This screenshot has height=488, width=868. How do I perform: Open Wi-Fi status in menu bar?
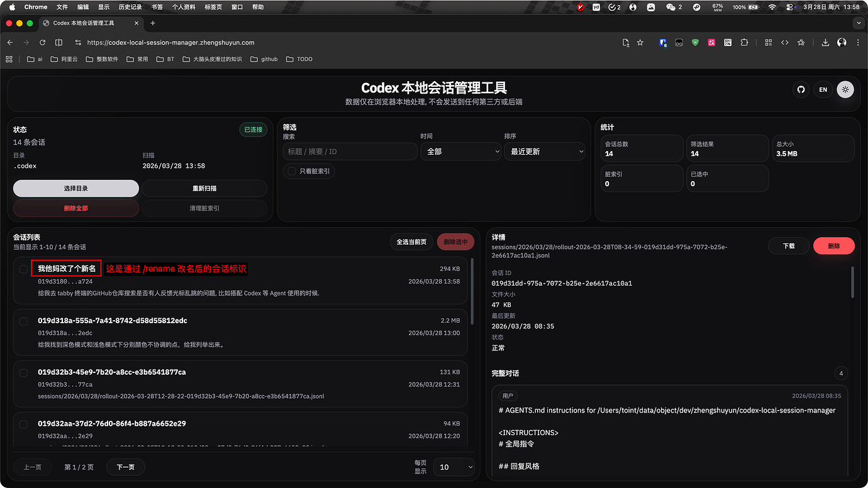coord(772,7)
